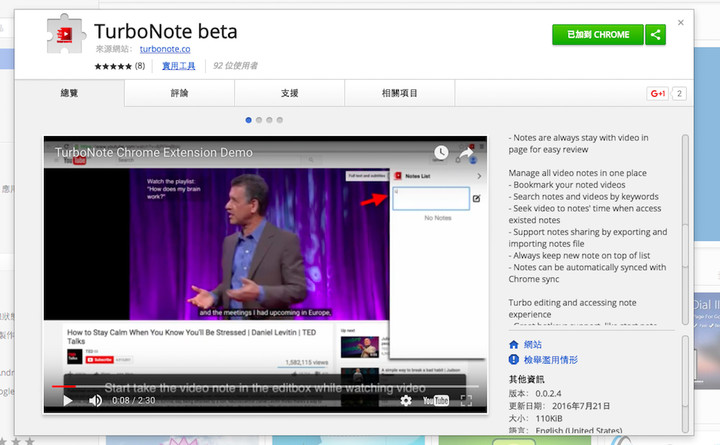Open the turbonote.co source link
Screen dimensions: 720x445
tap(165, 49)
